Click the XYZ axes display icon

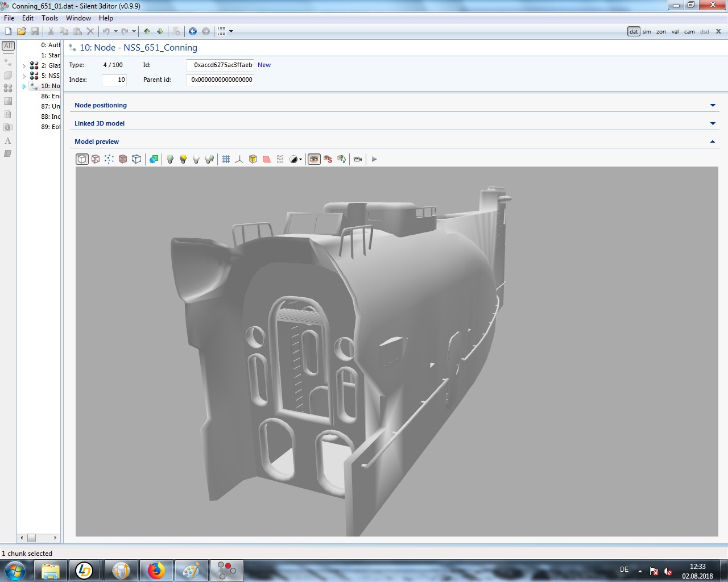pyautogui.click(x=239, y=159)
